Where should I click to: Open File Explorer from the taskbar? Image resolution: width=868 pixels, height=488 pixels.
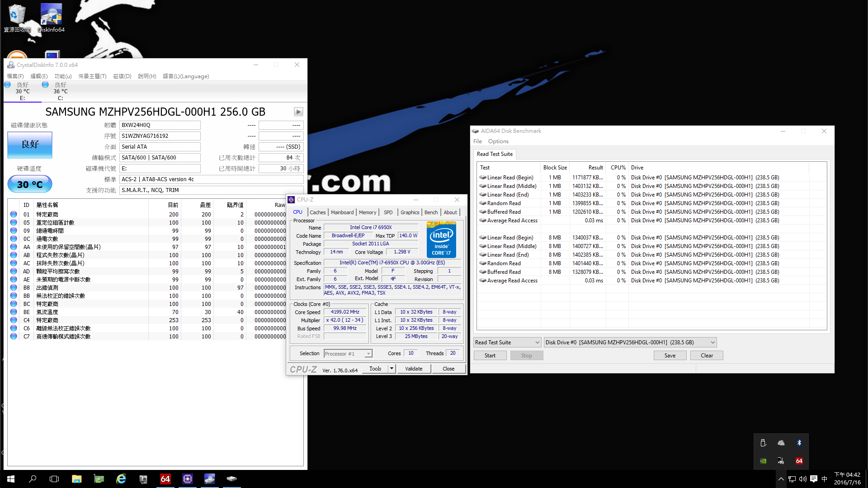click(76, 479)
